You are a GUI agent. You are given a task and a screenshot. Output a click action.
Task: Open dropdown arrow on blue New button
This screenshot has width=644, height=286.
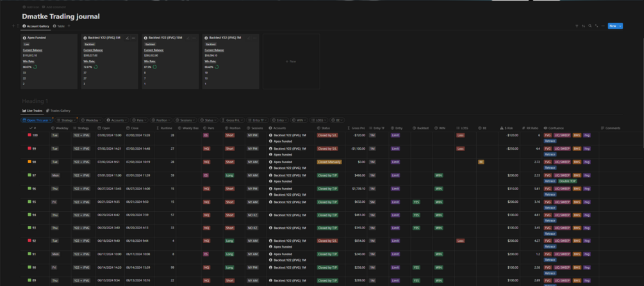point(620,26)
